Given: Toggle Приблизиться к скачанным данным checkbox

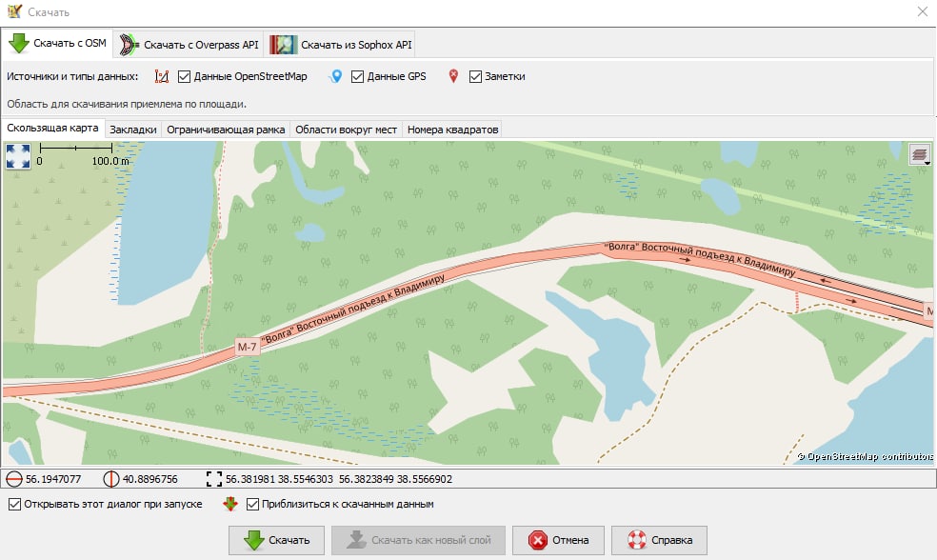Looking at the screenshot, I should pos(252,504).
